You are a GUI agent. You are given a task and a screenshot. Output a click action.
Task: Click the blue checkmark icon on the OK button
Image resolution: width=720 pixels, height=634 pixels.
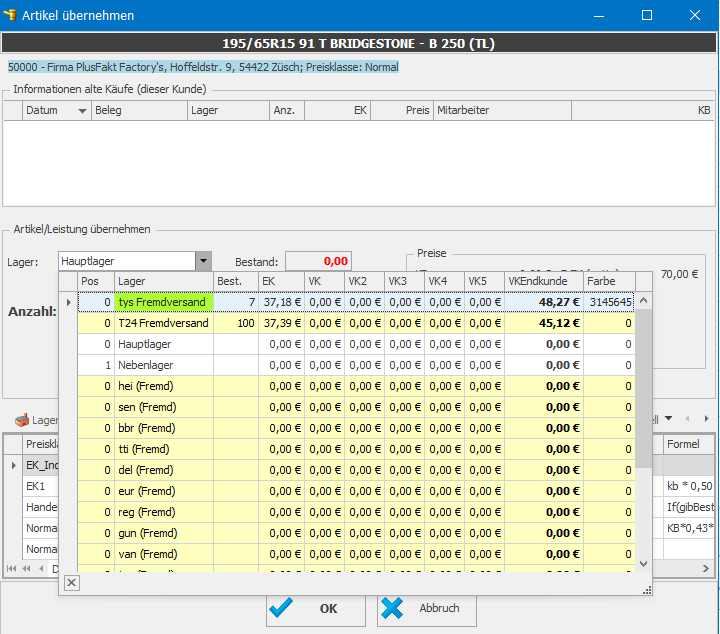pyautogui.click(x=283, y=608)
